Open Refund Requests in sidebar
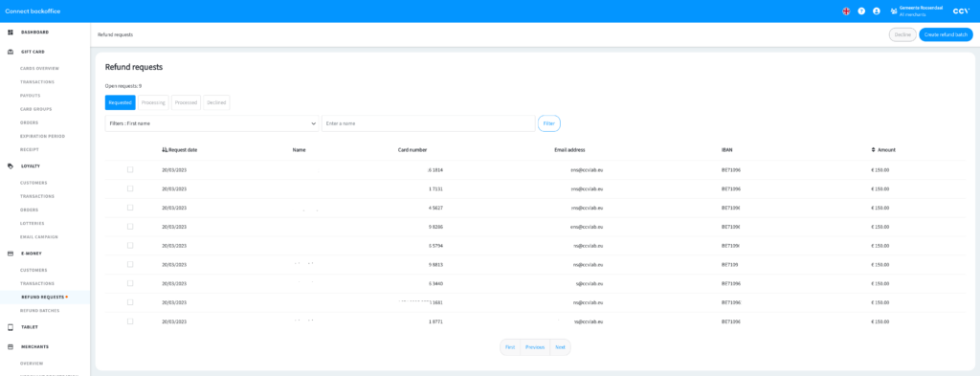This screenshot has width=980, height=376. pos(43,298)
